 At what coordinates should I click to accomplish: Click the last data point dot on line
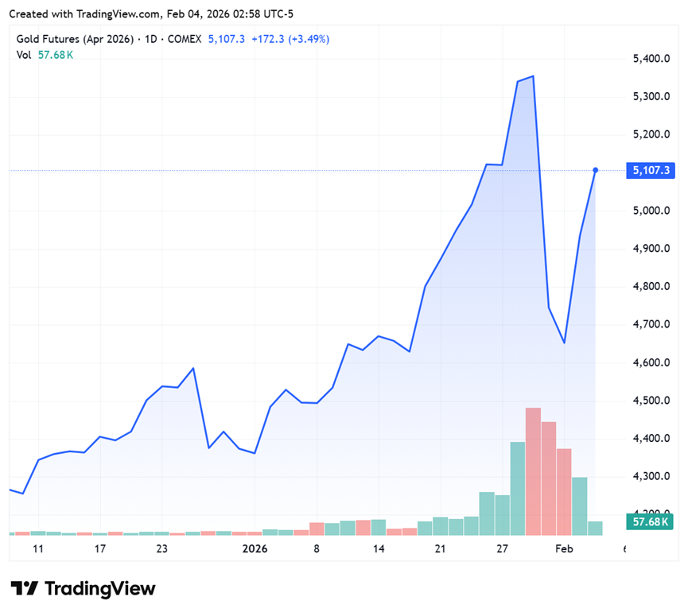pos(595,170)
